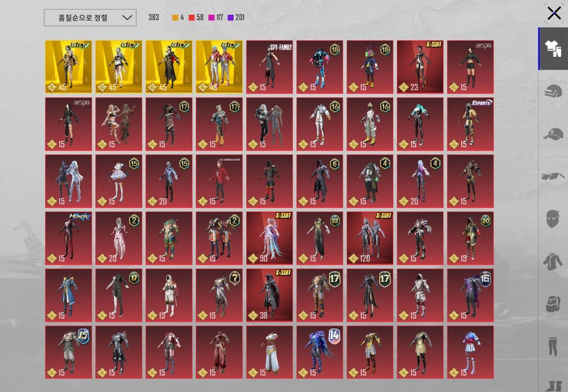The height and width of the screenshot is (392, 568).
Task: Select the pink and blue skirt outfit
Action: tap(470, 353)
